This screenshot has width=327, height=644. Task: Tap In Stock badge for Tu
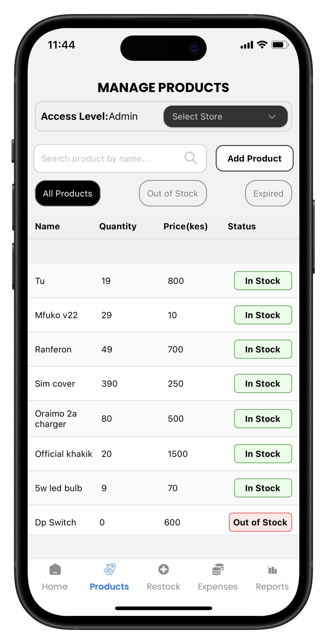263,281
